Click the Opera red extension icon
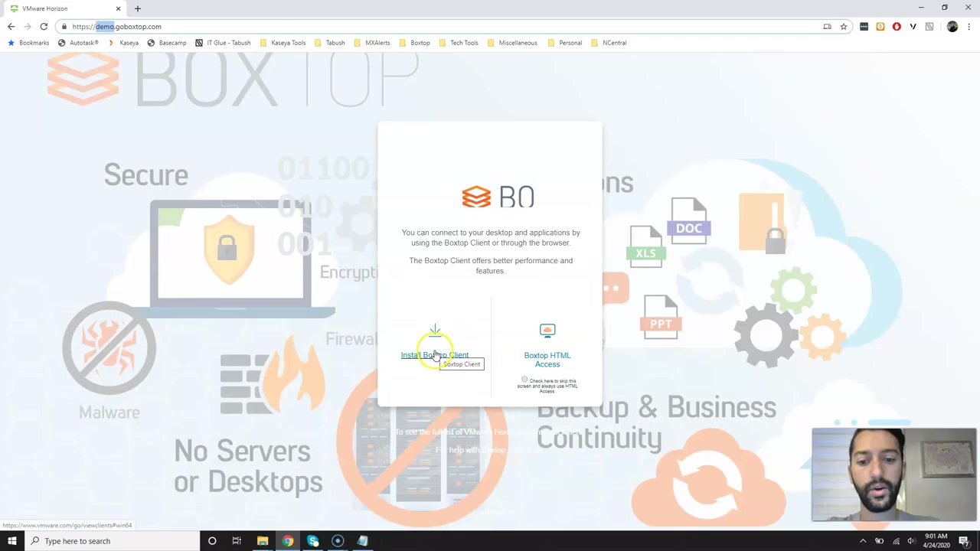980x551 pixels. 897,27
